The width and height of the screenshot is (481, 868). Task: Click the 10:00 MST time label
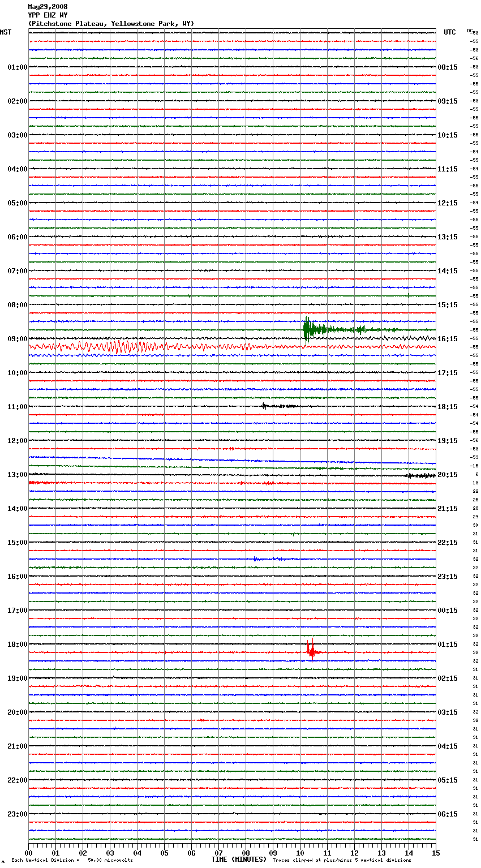click(x=17, y=373)
